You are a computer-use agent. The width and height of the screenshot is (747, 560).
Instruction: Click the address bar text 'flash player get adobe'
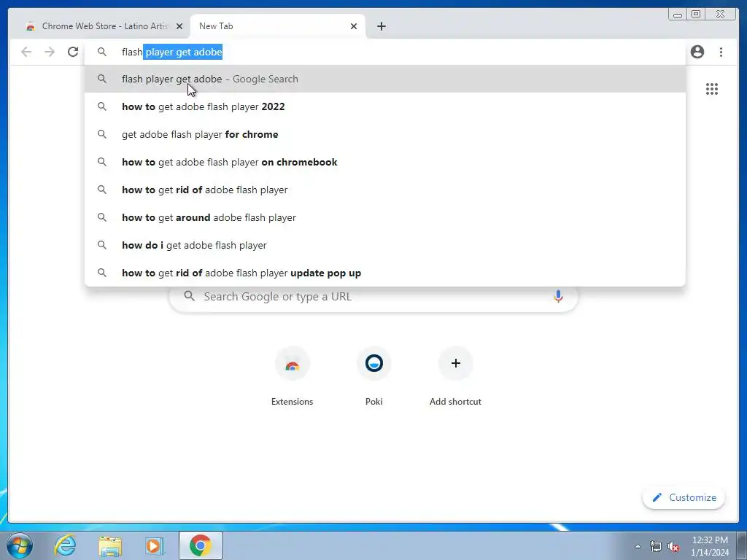[x=172, y=52]
